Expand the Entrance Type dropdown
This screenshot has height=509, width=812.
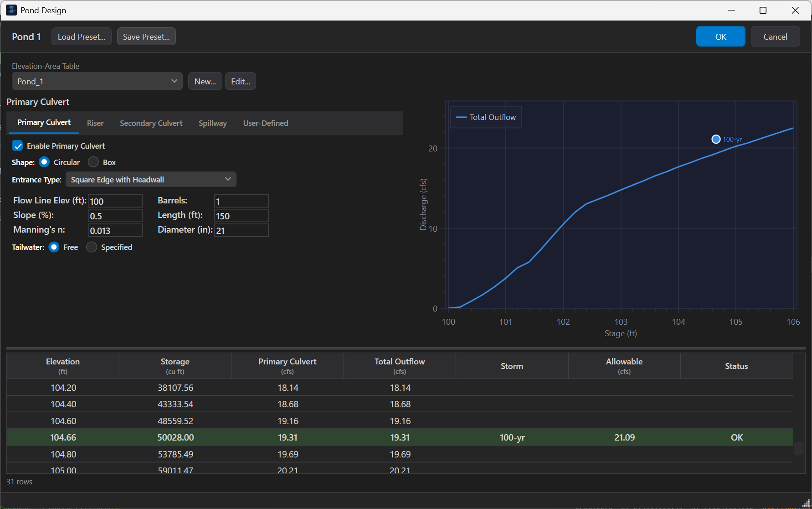click(151, 180)
